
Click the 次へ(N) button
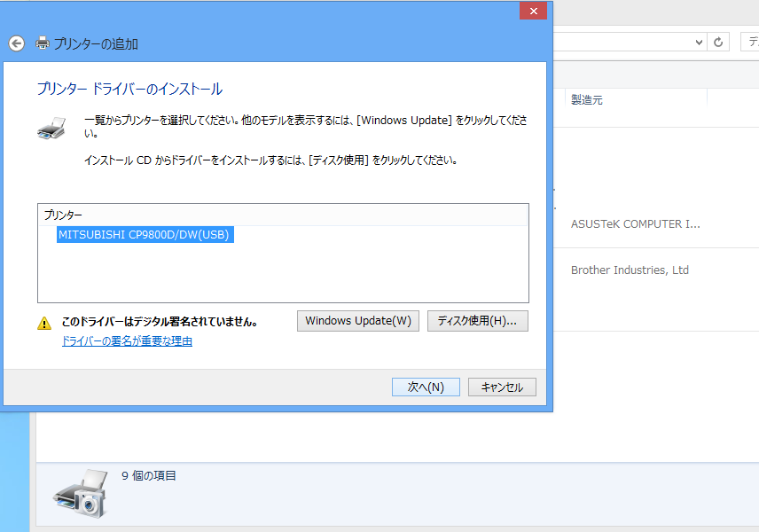pos(426,387)
